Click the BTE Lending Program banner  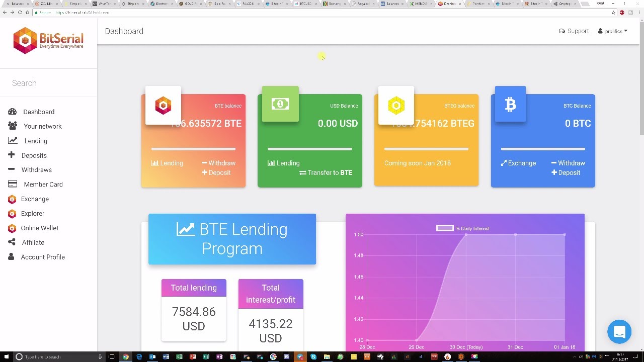click(x=232, y=239)
